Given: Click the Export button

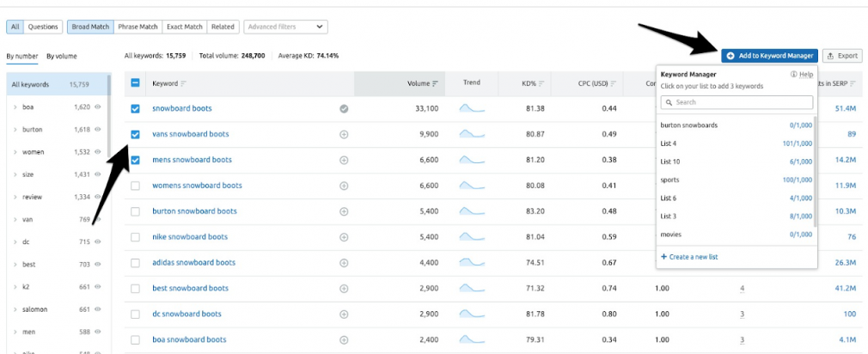Looking at the screenshot, I should 842,56.
